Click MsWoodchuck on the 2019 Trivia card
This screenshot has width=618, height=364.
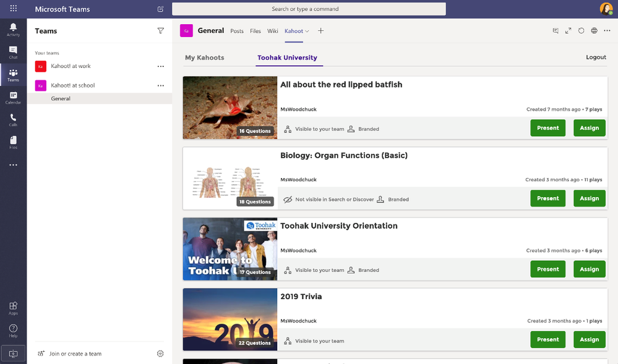(298, 321)
